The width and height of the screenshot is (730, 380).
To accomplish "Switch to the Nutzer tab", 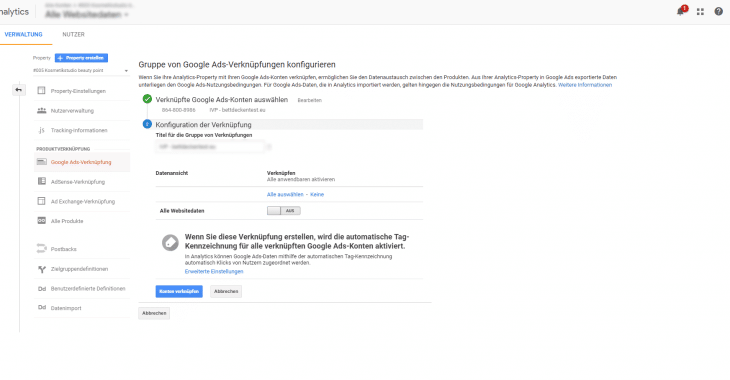I will tap(74, 34).
